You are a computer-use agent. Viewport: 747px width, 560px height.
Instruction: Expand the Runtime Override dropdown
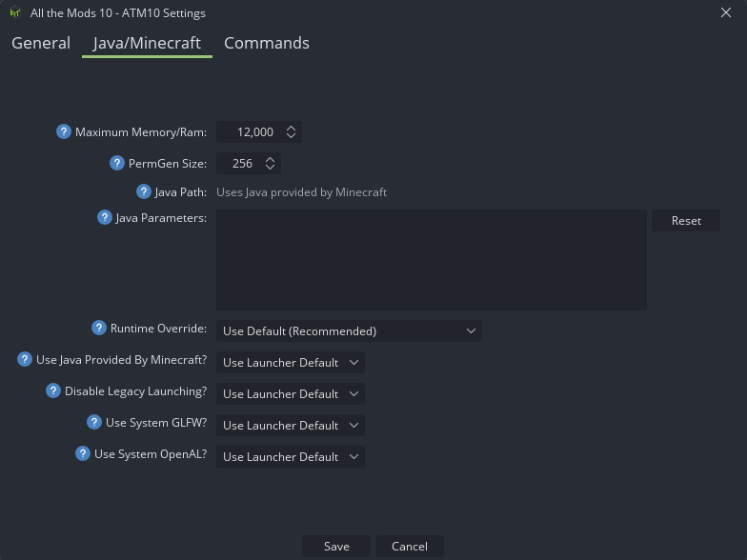(349, 331)
